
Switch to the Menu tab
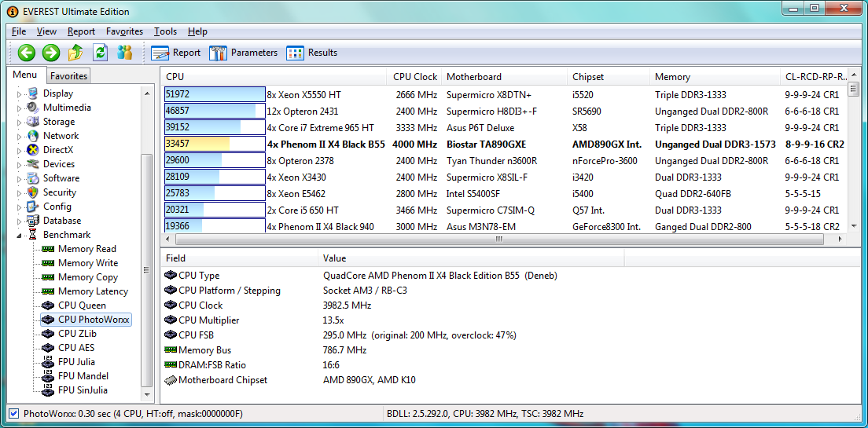pyautogui.click(x=25, y=75)
